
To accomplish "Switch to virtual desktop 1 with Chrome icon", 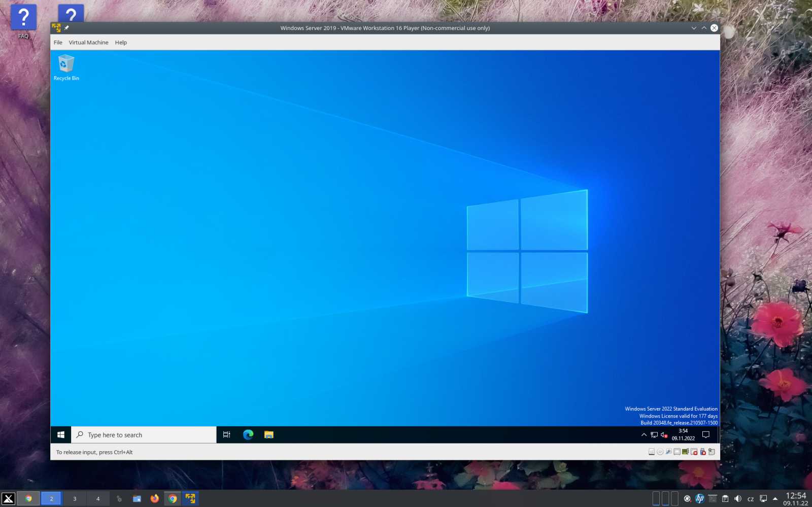I will pyautogui.click(x=28, y=498).
